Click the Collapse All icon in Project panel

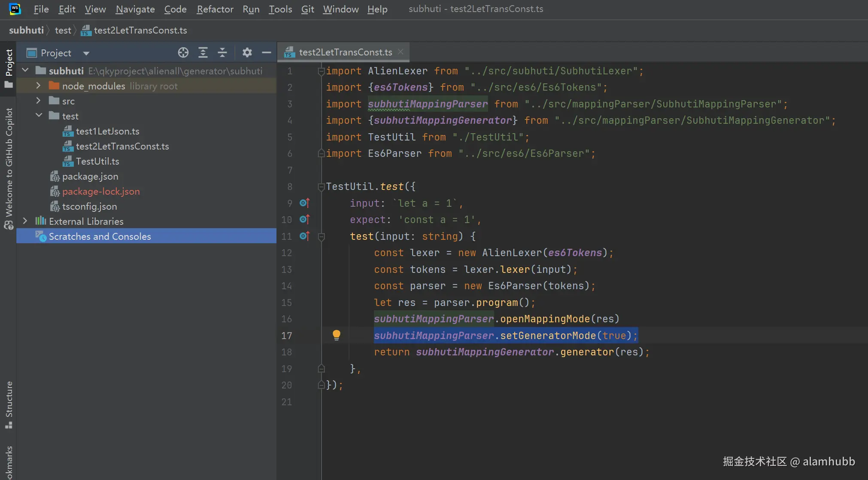point(222,52)
